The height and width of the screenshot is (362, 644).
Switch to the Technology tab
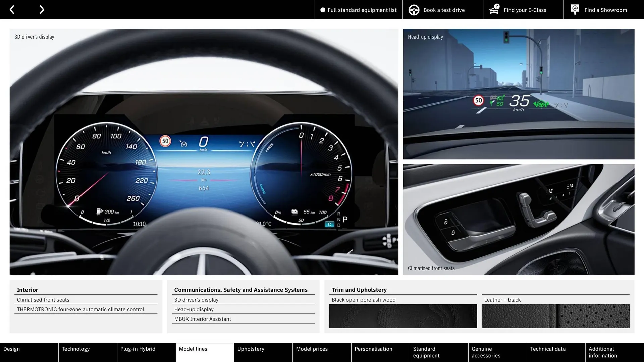point(87,352)
